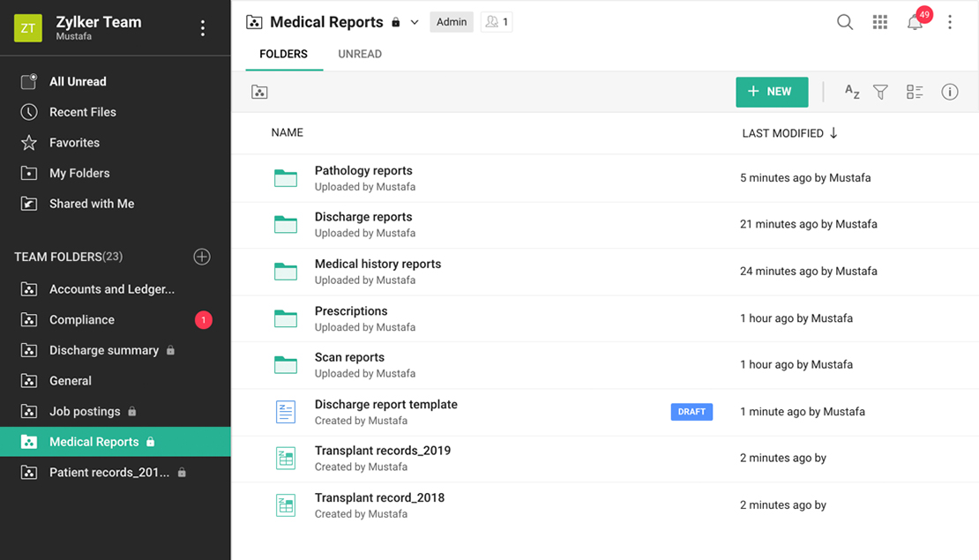
Task: Open the search magnifier icon
Action: pyautogui.click(x=844, y=23)
